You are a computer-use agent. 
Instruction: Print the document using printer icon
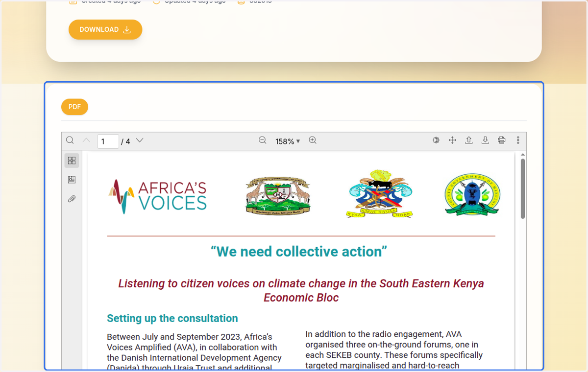502,140
